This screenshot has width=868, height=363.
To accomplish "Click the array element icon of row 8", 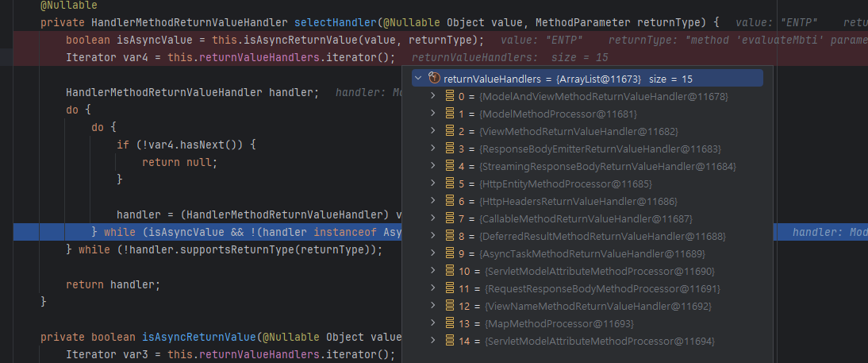I will (x=450, y=236).
